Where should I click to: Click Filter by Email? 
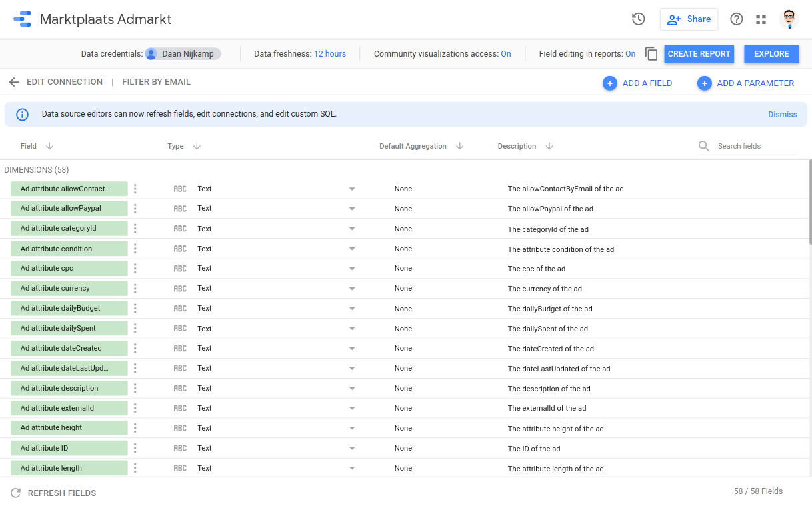(157, 82)
